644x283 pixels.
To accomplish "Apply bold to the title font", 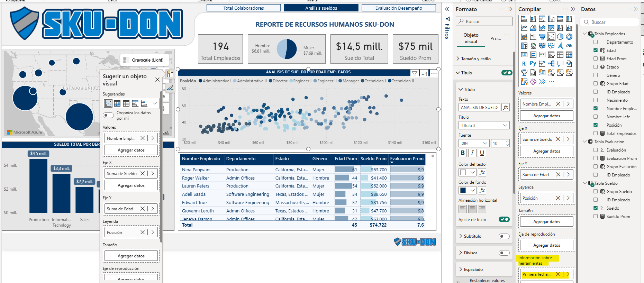I will (x=463, y=153).
